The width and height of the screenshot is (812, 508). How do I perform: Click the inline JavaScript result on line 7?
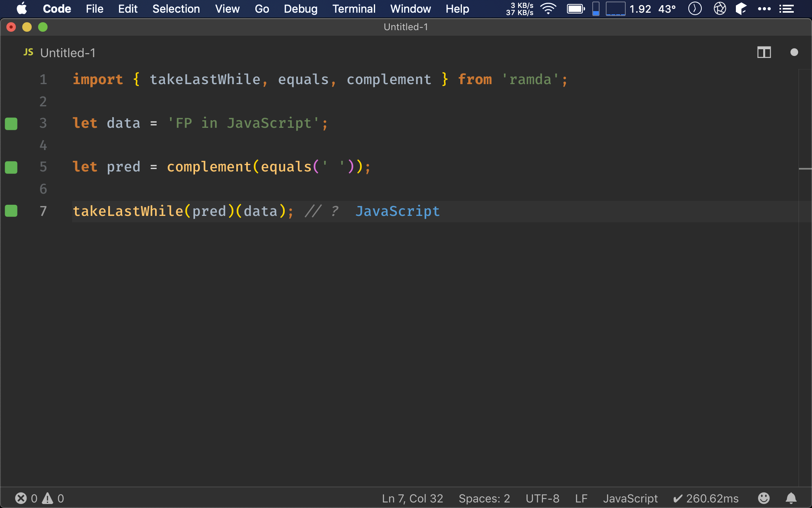(397, 211)
